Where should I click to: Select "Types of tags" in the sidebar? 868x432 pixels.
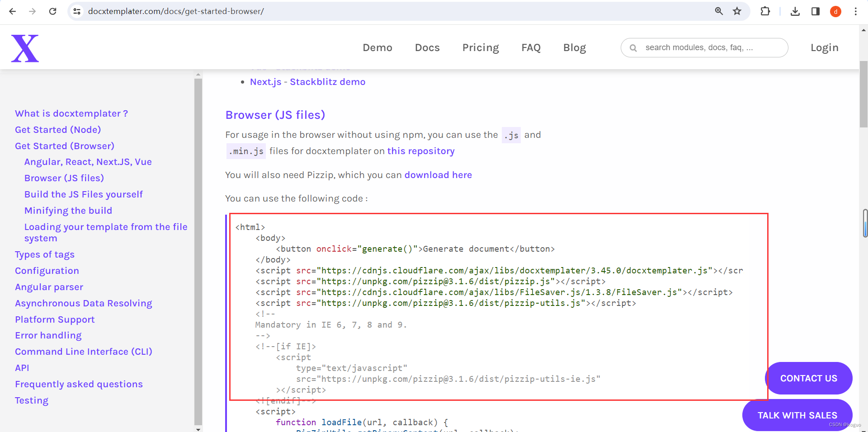click(x=45, y=254)
